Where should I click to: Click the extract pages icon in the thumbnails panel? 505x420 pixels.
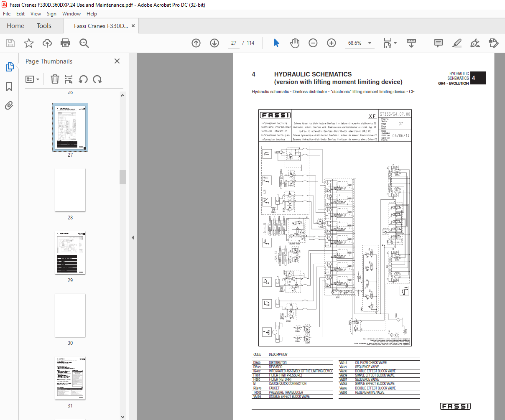pos(69,79)
